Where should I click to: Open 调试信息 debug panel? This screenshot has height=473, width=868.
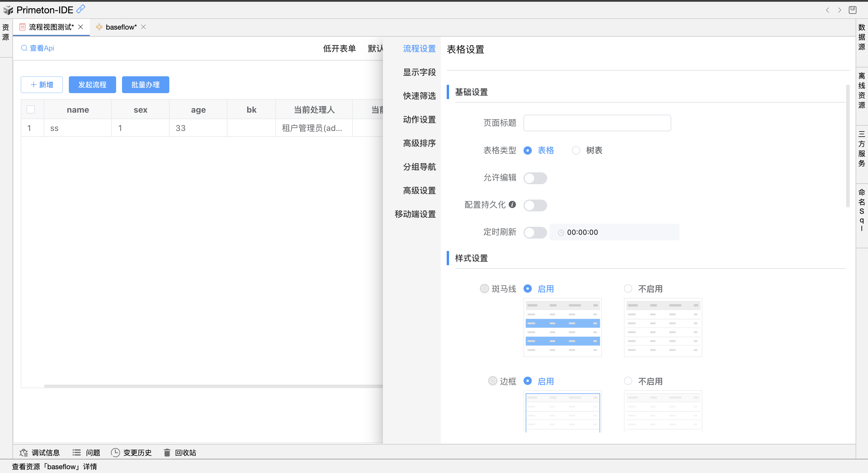tap(40, 452)
